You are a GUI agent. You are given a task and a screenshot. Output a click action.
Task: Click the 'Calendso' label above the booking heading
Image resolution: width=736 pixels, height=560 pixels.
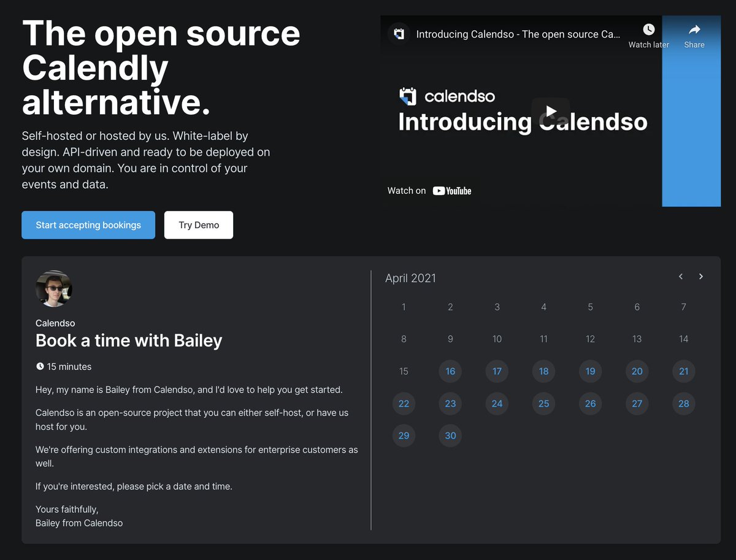[55, 323]
